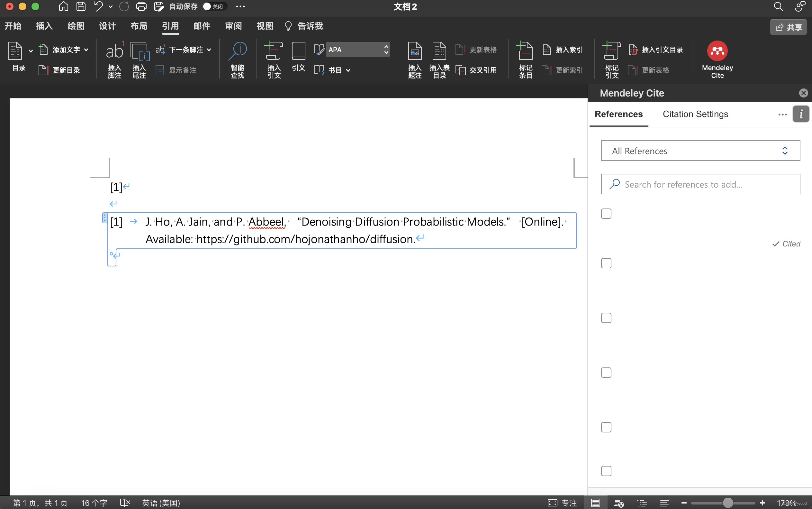812x509 pixels.
Task: Open the title bar more options ellipsis
Action: pos(240,6)
